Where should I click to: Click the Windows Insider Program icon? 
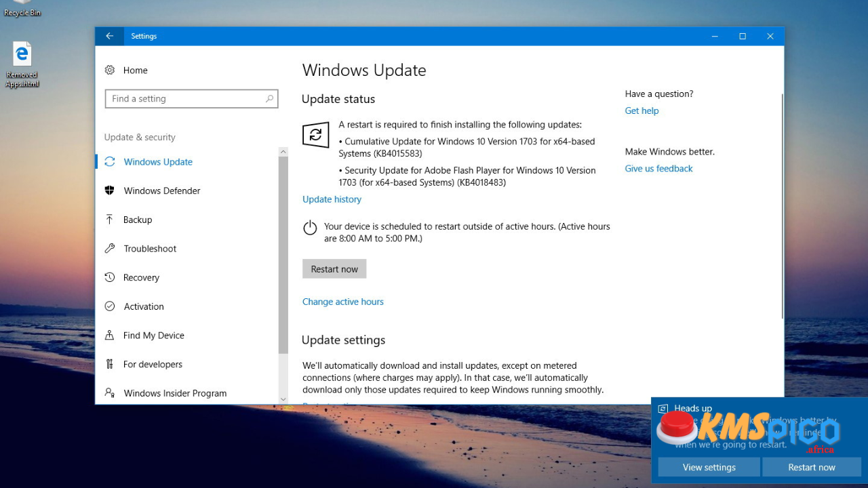coord(110,393)
